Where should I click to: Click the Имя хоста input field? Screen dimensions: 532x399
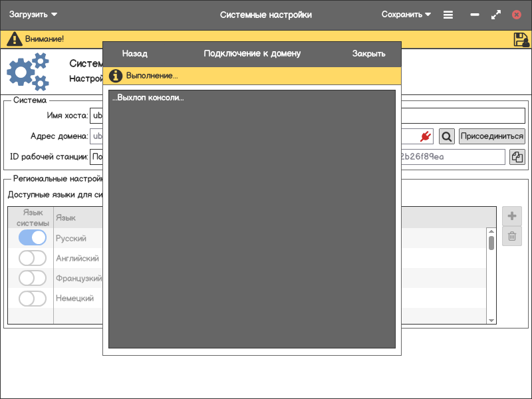click(x=307, y=116)
